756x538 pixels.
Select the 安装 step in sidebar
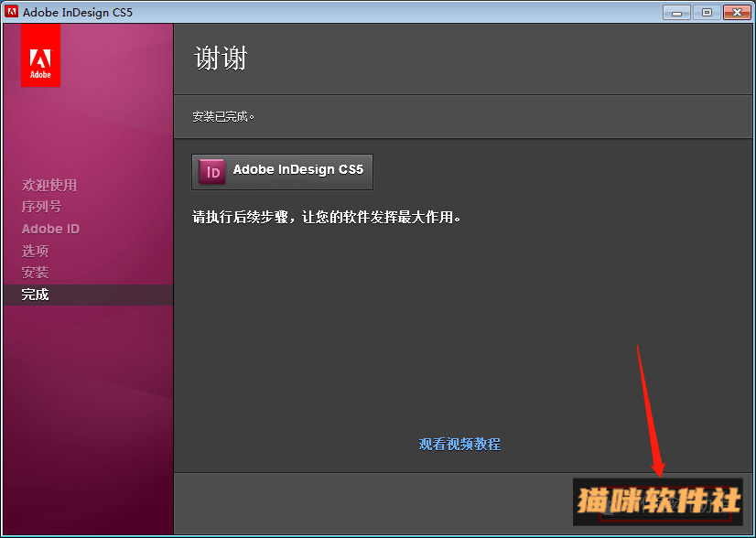tap(35, 273)
